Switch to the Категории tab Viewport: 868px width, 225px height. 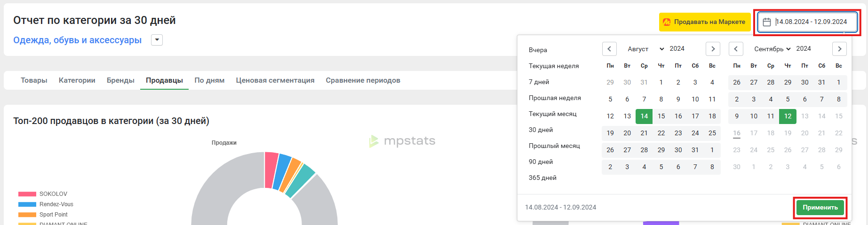click(77, 80)
